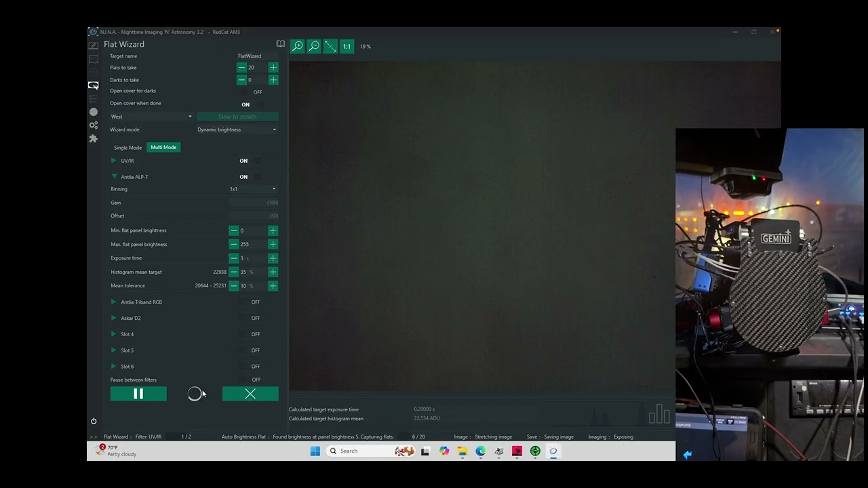Open the Sky Atlas sidebar icon

(94, 59)
